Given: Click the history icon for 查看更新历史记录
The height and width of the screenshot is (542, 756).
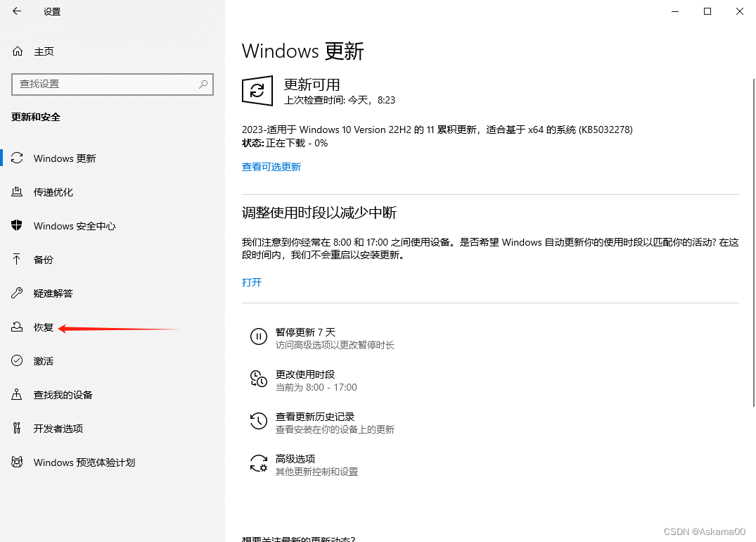Looking at the screenshot, I should [258, 421].
